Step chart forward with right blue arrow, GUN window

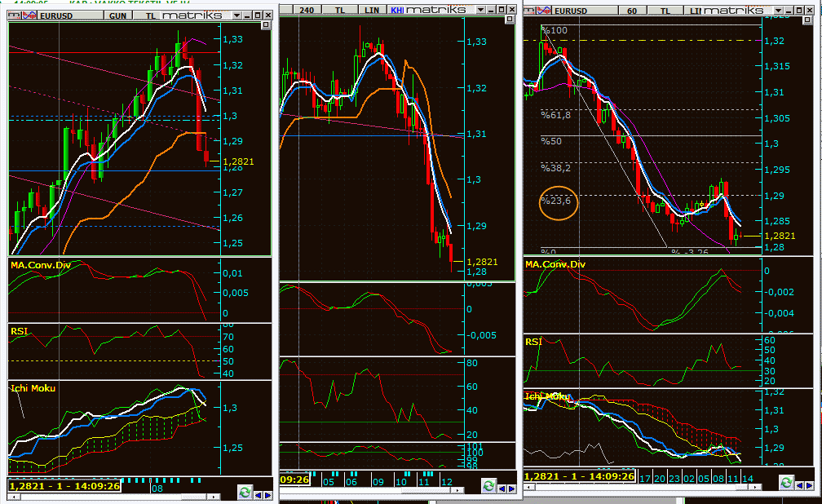(267, 494)
